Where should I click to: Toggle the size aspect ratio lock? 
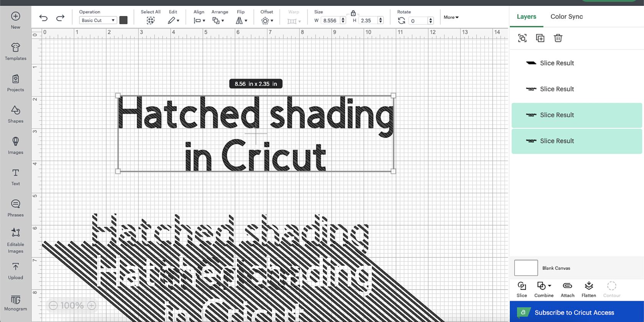[x=353, y=13]
